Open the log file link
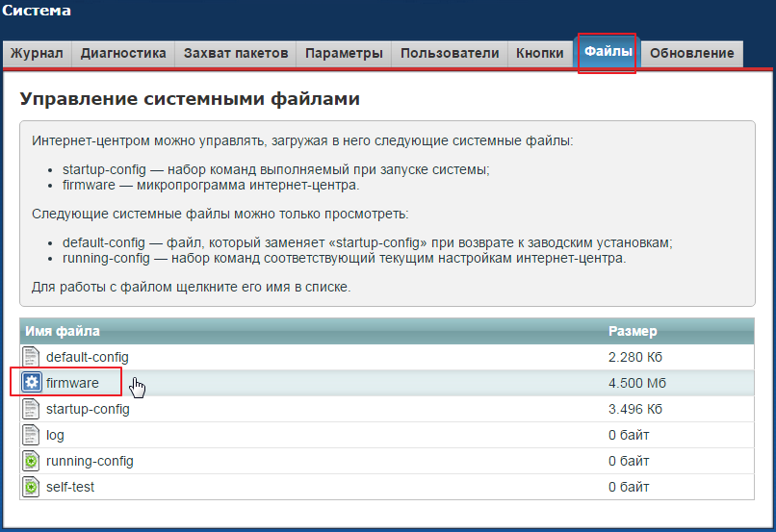776x532 pixels. tap(55, 435)
